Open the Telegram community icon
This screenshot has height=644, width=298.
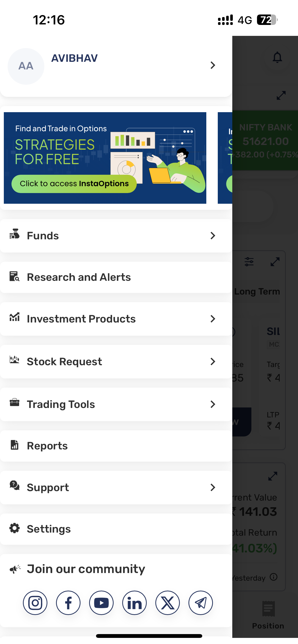[x=201, y=603]
